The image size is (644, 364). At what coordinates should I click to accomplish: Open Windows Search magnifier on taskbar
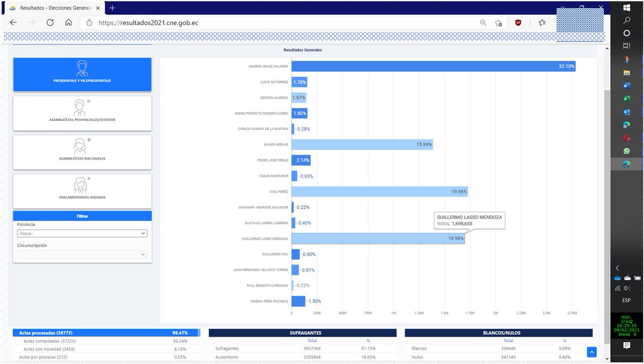point(626,20)
